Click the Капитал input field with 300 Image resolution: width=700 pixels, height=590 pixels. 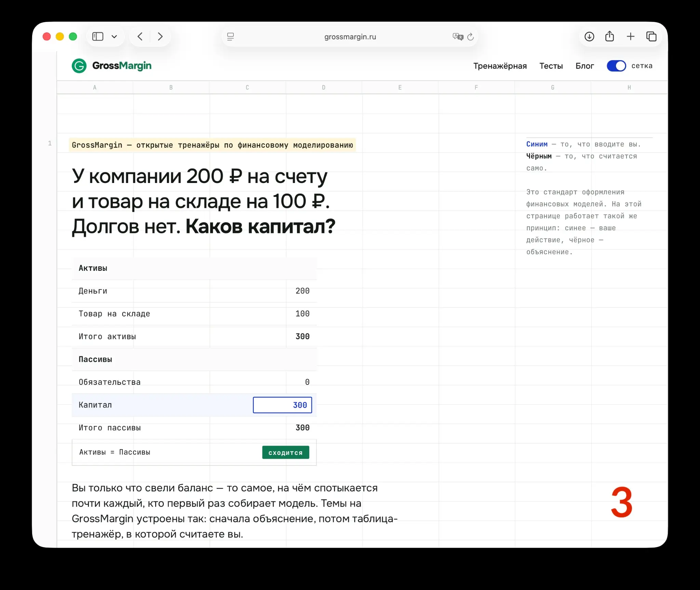pyautogui.click(x=282, y=405)
